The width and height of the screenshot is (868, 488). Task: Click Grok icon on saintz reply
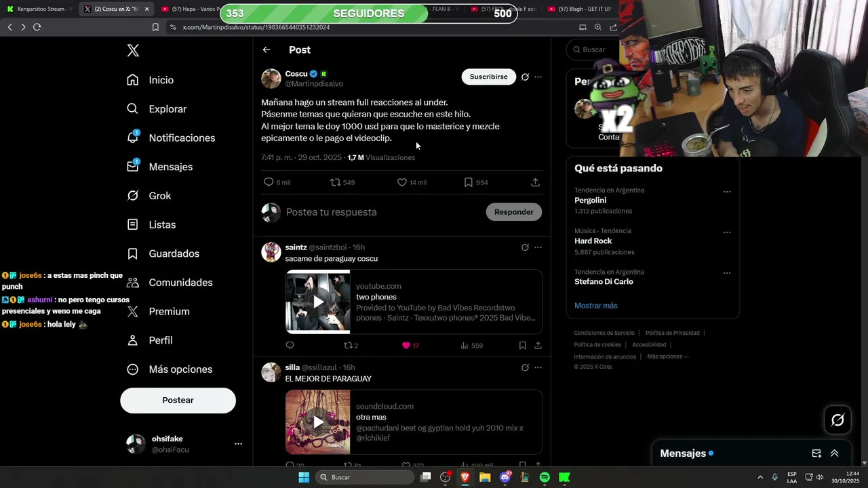(x=525, y=247)
